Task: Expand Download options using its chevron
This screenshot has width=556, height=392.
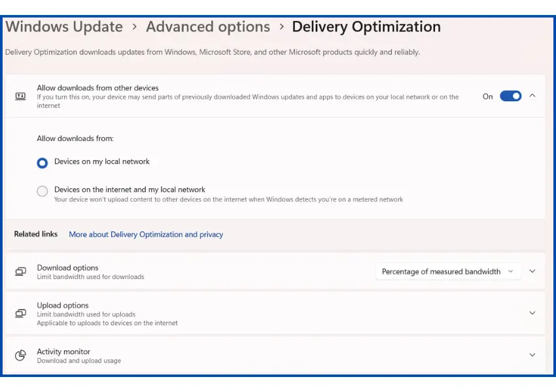Action: pos(532,272)
